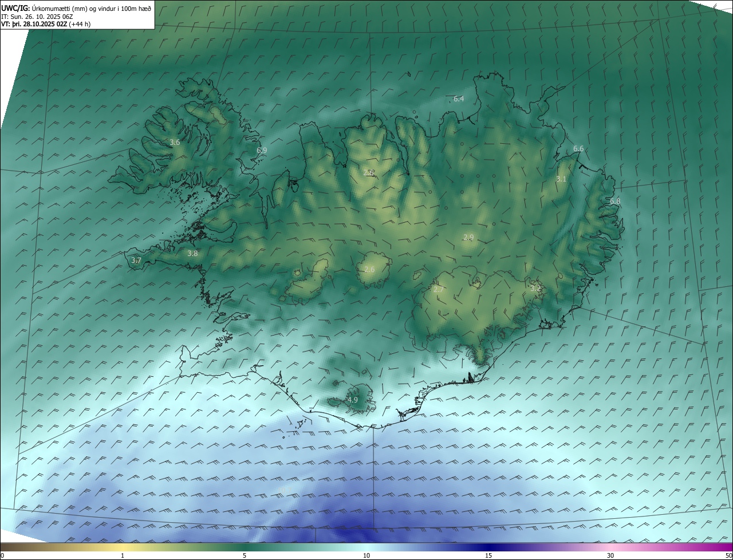This screenshot has height=560, width=733.
Task: Click the 6.9 value label
Action: pyautogui.click(x=262, y=151)
